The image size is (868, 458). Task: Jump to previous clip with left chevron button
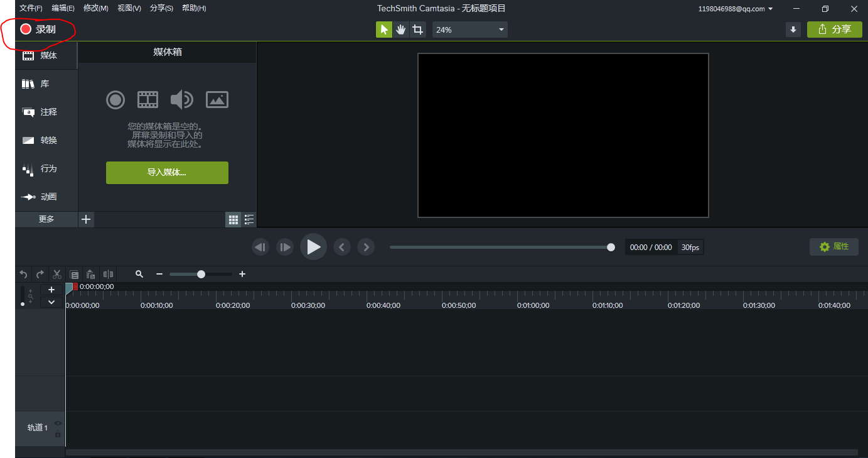point(341,247)
